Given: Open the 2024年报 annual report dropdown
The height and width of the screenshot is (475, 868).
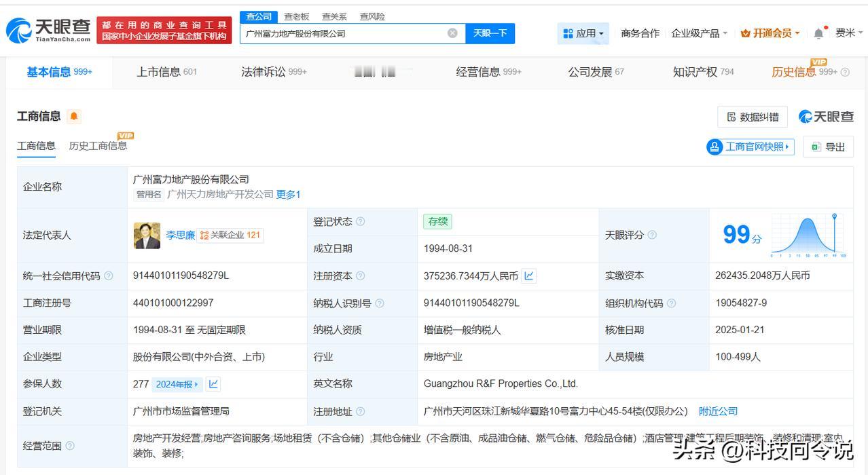Looking at the screenshot, I should point(177,384).
